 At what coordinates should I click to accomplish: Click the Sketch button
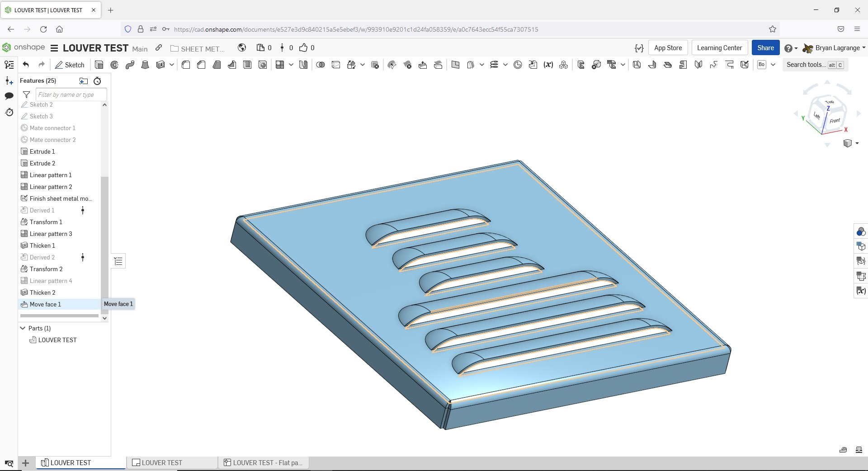pyautogui.click(x=70, y=65)
